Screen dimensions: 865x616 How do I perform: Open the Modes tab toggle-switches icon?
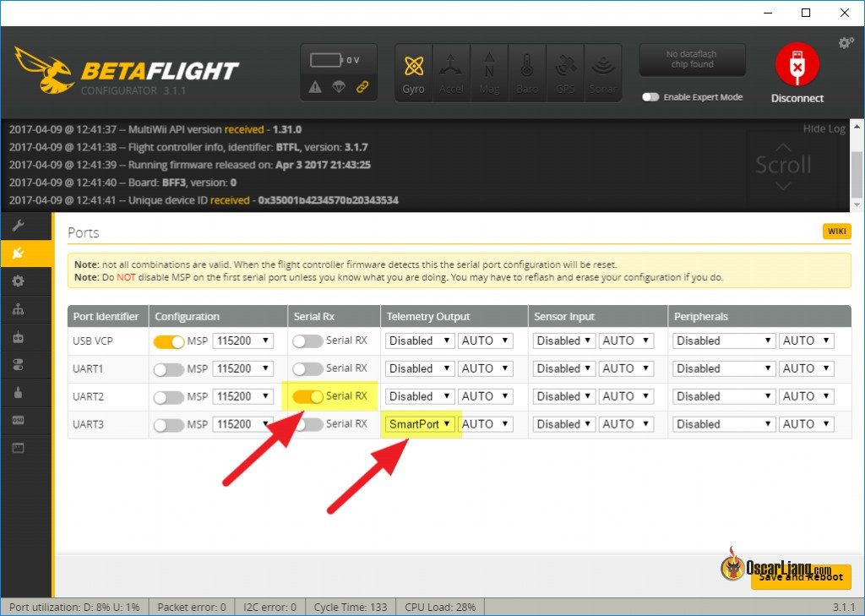click(x=18, y=365)
